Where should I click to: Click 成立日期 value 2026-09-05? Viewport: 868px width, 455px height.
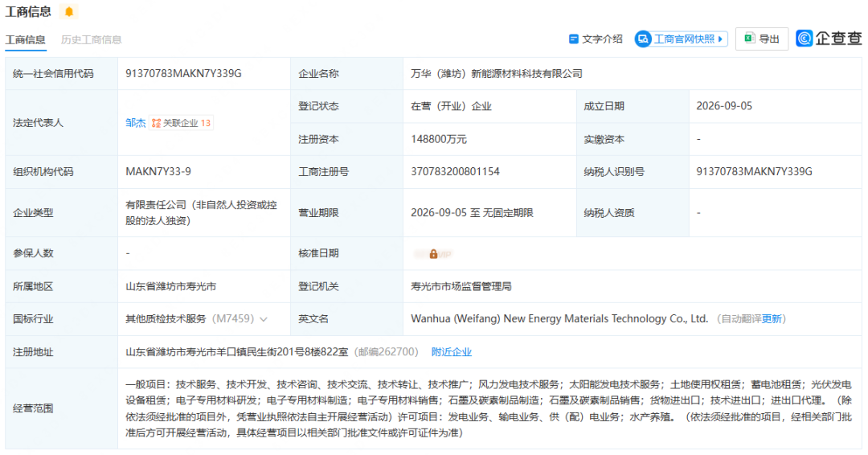click(x=724, y=106)
